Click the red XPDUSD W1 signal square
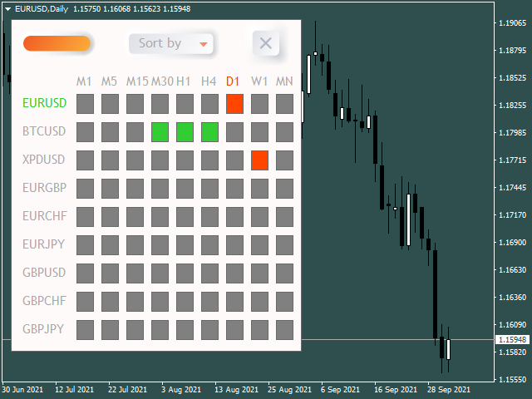The width and height of the screenshot is (532, 399). coord(259,160)
